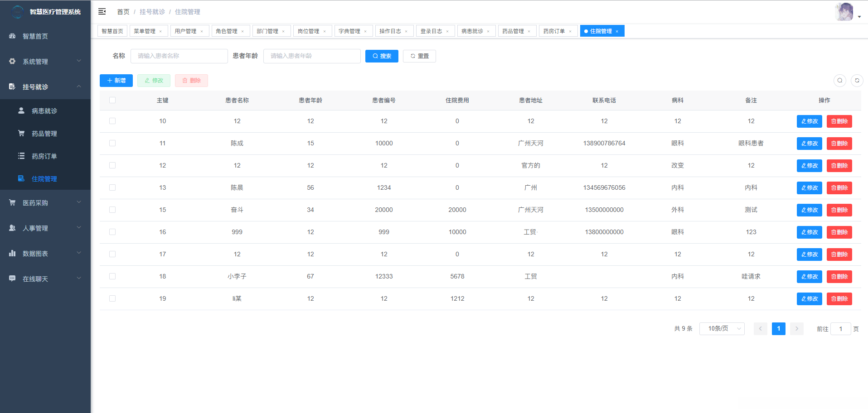This screenshot has width=868, height=413.
Task: Click page 1 in the pagination control
Action: tap(778, 328)
